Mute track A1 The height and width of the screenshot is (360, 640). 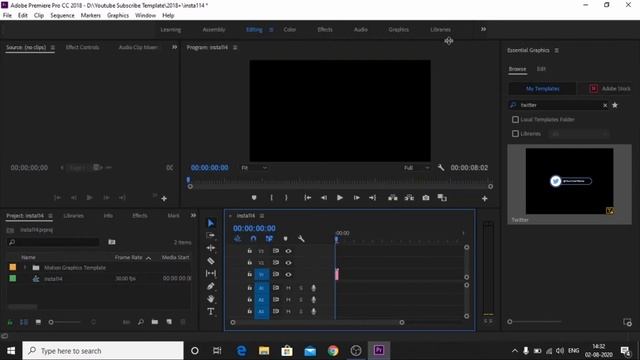click(x=288, y=288)
